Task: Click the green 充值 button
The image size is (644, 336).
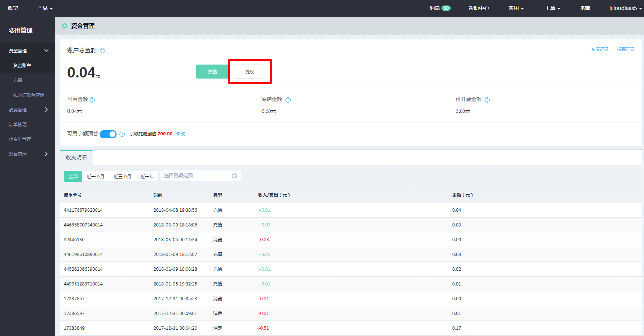Action: click(212, 72)
